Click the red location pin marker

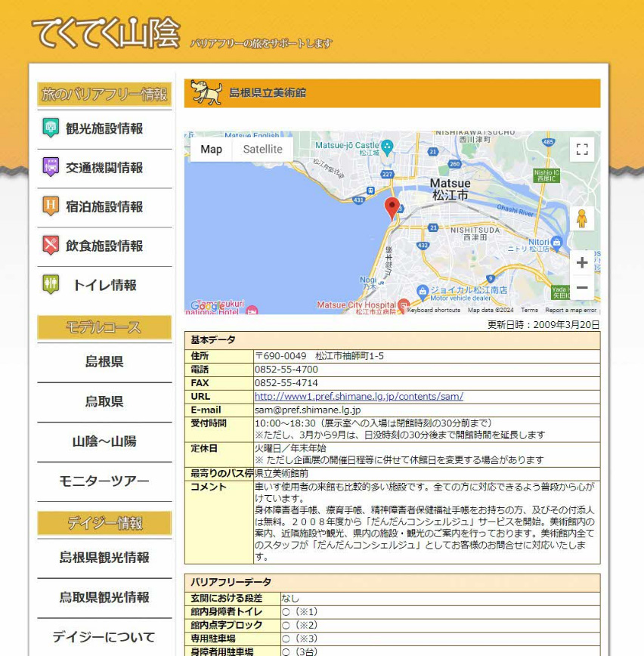392,209
